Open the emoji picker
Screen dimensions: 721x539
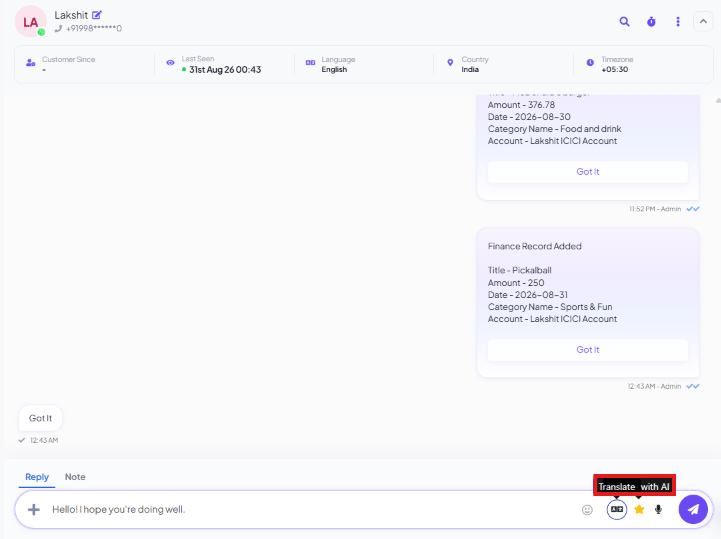pyautogui.click(x=587, y=510)
